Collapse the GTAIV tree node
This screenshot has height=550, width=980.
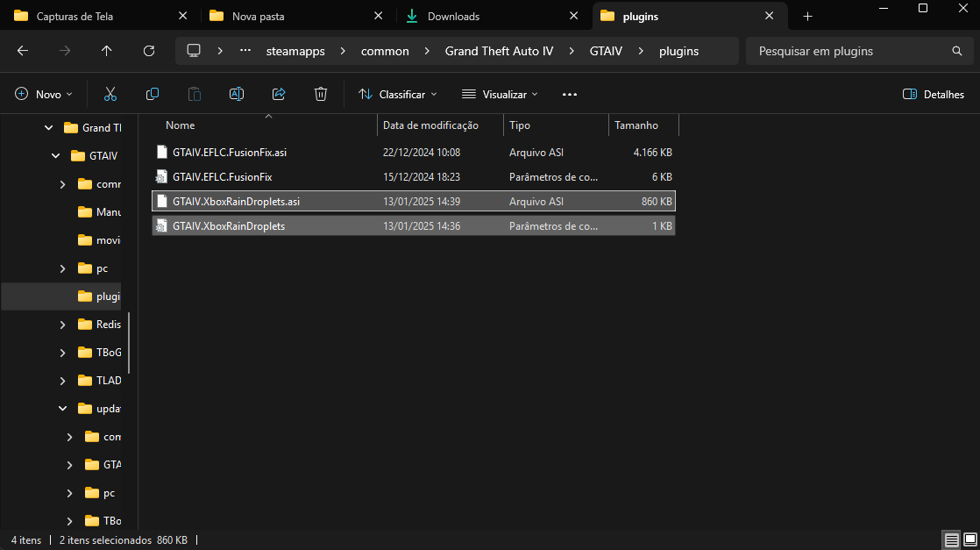[x=55, y=156]
